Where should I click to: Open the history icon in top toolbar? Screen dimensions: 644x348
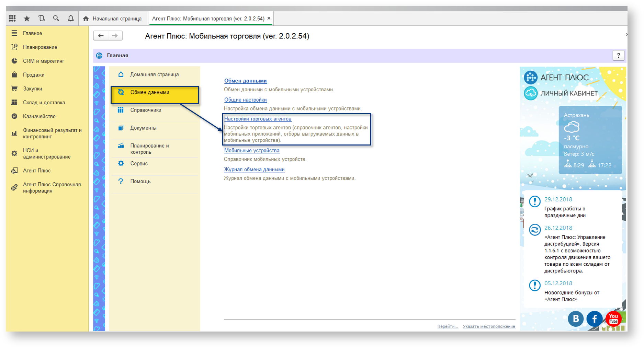tap(42, 18)
